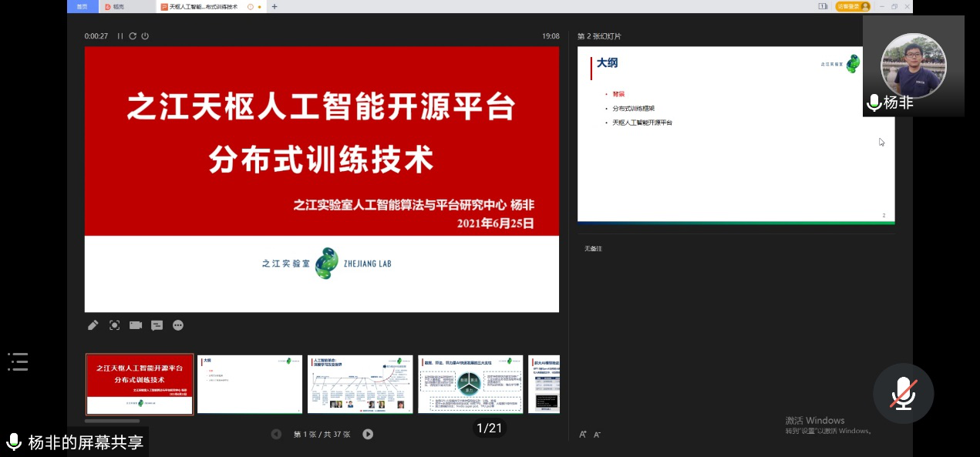Reset the presentation timer
The width and height of the screenshot is (980, 457).
[x=133, y=36]
